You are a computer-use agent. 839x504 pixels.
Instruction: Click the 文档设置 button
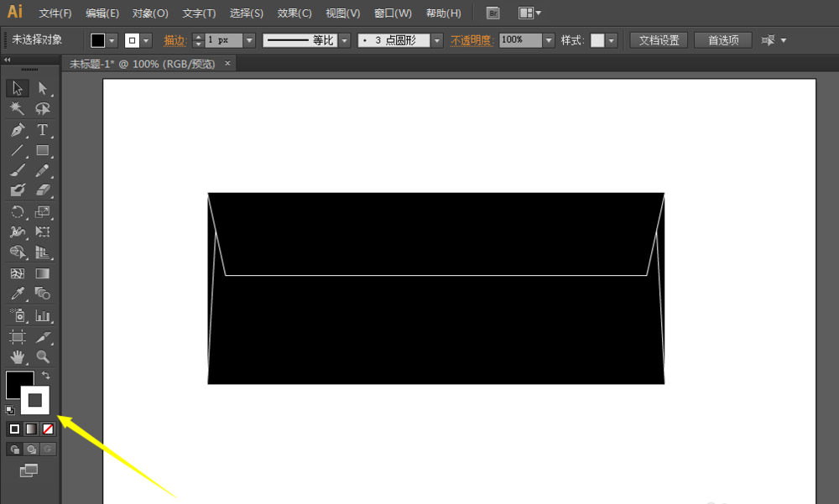click(659, 40)
